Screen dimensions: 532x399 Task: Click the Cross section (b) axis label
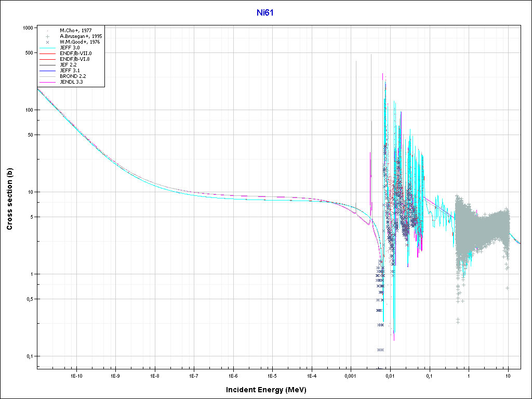pos(9,199)
